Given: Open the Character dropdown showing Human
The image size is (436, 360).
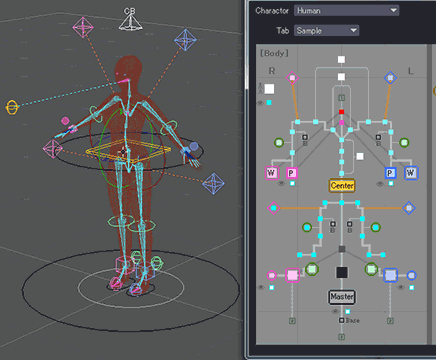Looking at the screenshot, I should coord(346,11).
